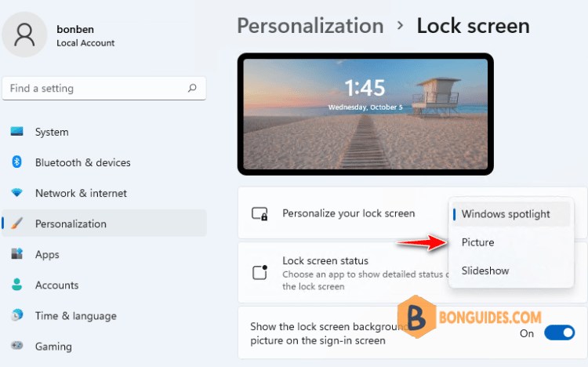
Task: Click the Personalization paintbrush icon
Action: point(17,223)
